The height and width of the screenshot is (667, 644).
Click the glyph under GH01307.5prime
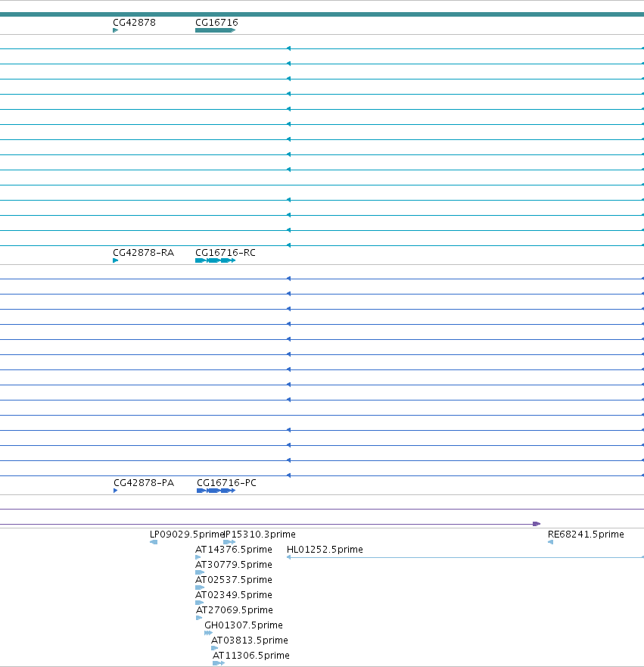click(208, 633)
